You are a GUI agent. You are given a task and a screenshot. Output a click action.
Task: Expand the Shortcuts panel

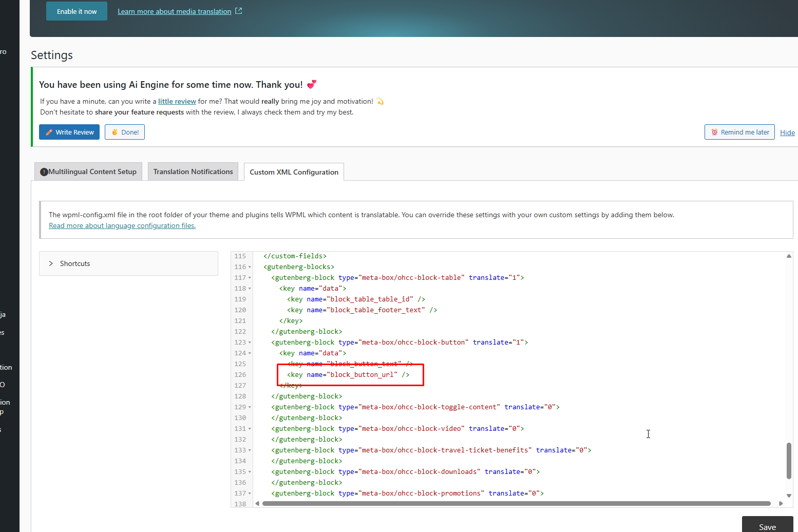pos(51,263)
